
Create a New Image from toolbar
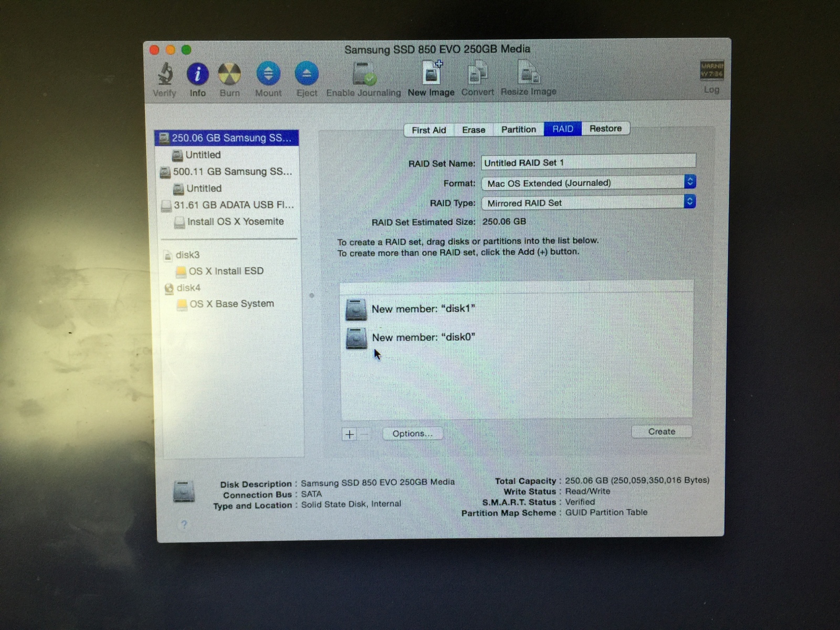pyautogui.click(x=432, y=72)
